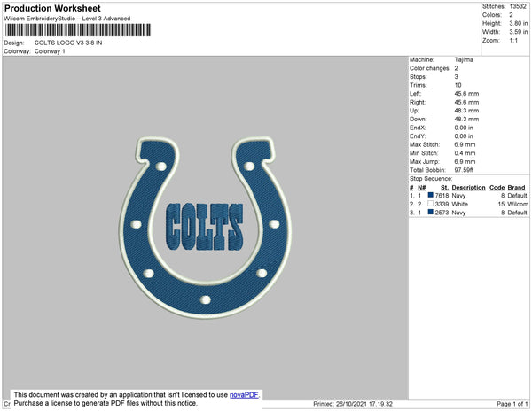Click the 'White' description in stop row 2
Image resolution: width=532 pixels, height=411 pixels.
point(459,204)
